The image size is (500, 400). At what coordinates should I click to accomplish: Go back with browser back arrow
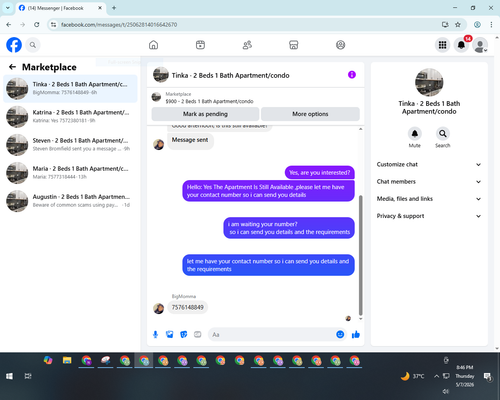coord(9,25)
